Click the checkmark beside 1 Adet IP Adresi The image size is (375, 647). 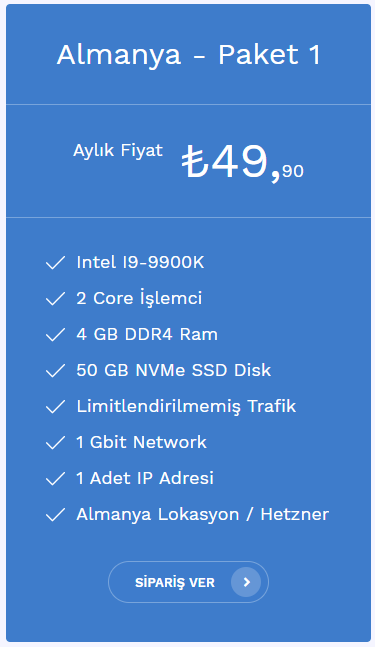[55, 479]
